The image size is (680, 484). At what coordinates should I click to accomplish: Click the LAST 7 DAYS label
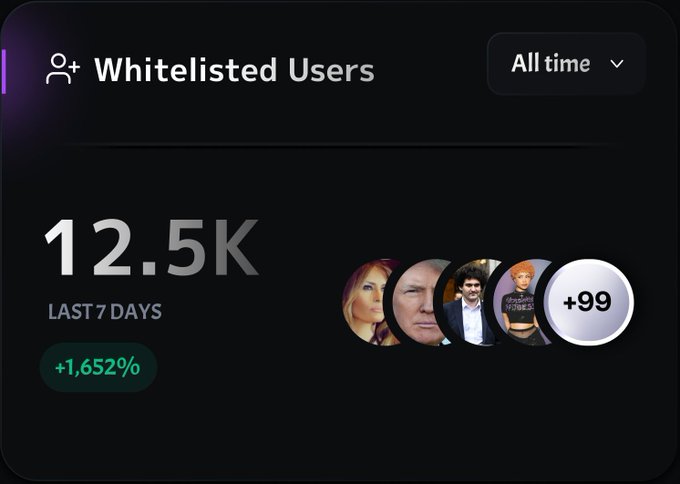[x=105, y=311]
